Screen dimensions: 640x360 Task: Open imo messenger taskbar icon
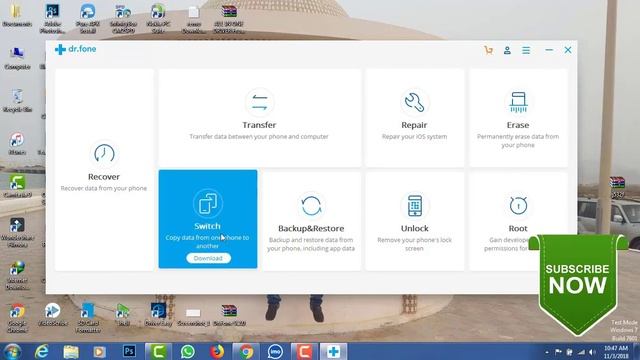[x=276, y=351]
